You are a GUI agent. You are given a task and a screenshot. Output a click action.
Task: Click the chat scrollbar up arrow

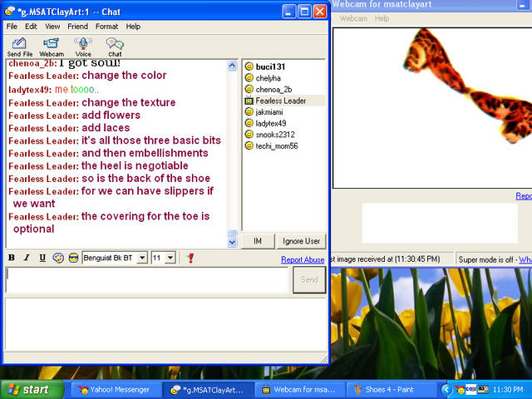tap(233, 66)
